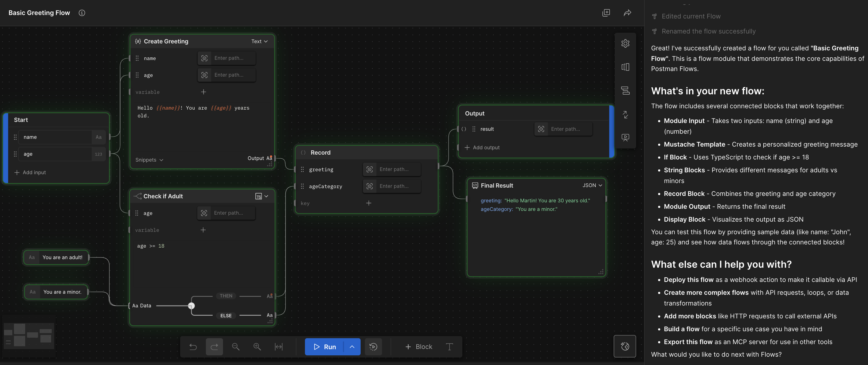Click the duplicate flow icon in the header
The image size is (868, 365).
coord(606,13)
